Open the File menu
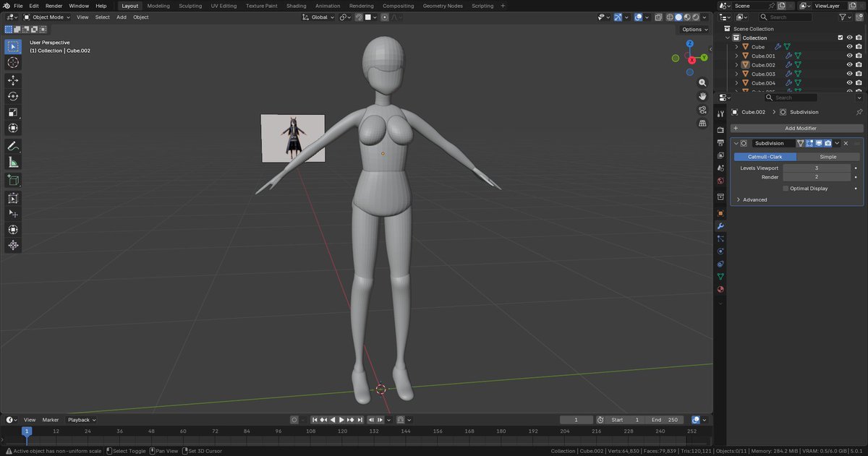The height and width of the screenshot is (456, 868). 18,6
